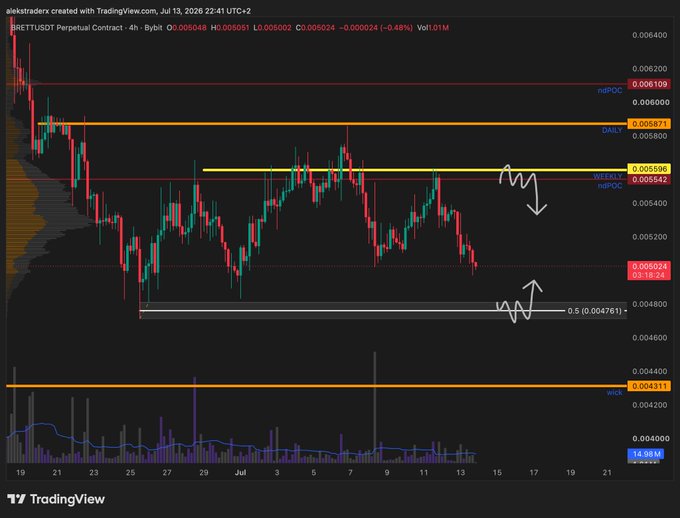Click the 13 date on time axis

461,472
